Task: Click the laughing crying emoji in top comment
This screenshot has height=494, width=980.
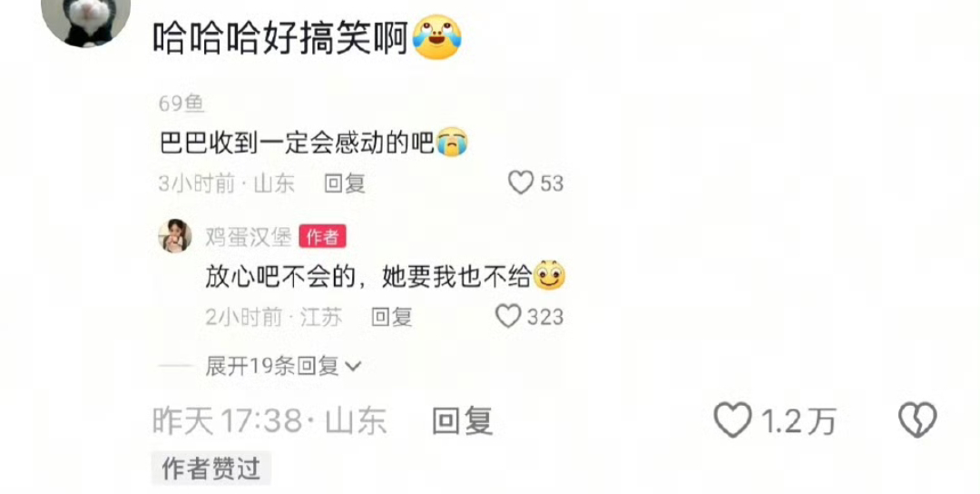Action: pyautogui.click(x=436, y=37)
